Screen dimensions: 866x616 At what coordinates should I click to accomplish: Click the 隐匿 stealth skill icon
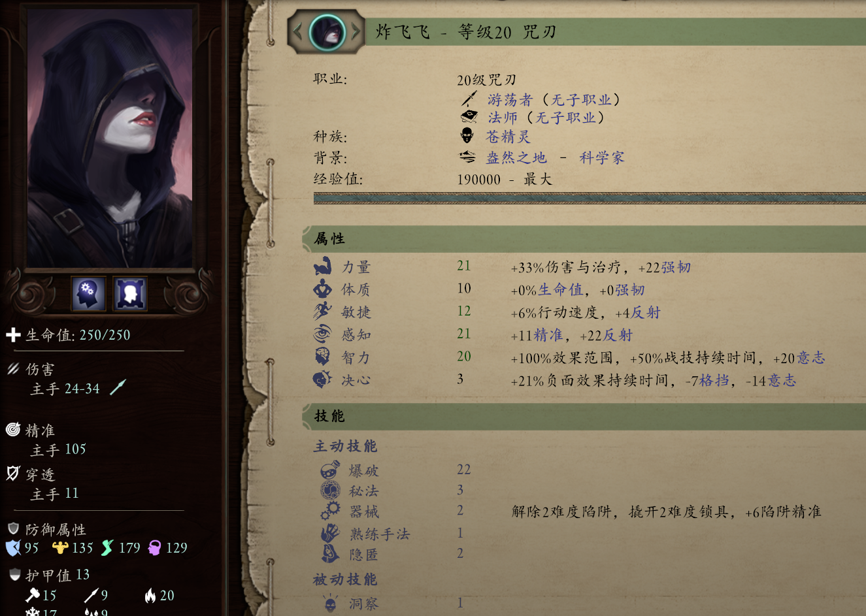(x=330, y=554)
